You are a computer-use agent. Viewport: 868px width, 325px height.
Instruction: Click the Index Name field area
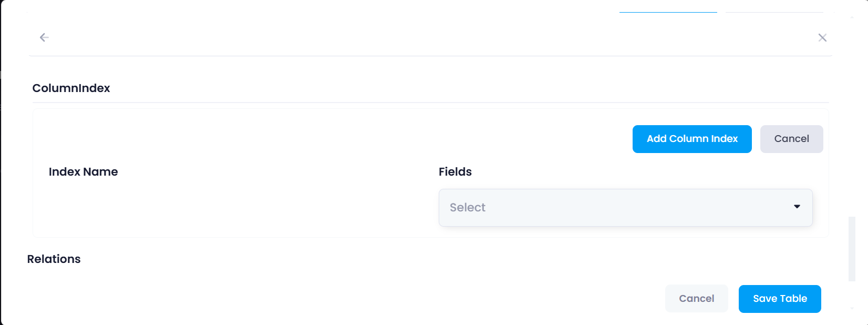tap(83, 172)
